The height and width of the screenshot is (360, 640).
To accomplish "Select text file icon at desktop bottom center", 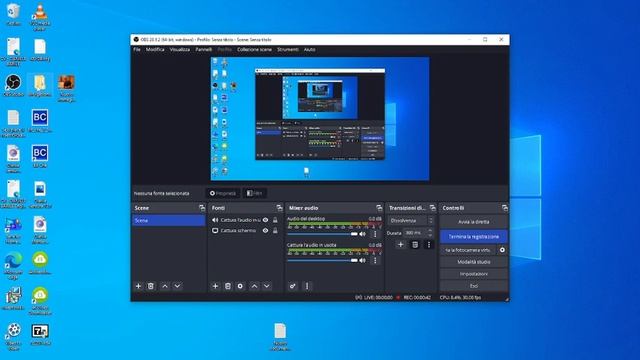I will coord(280,336).
